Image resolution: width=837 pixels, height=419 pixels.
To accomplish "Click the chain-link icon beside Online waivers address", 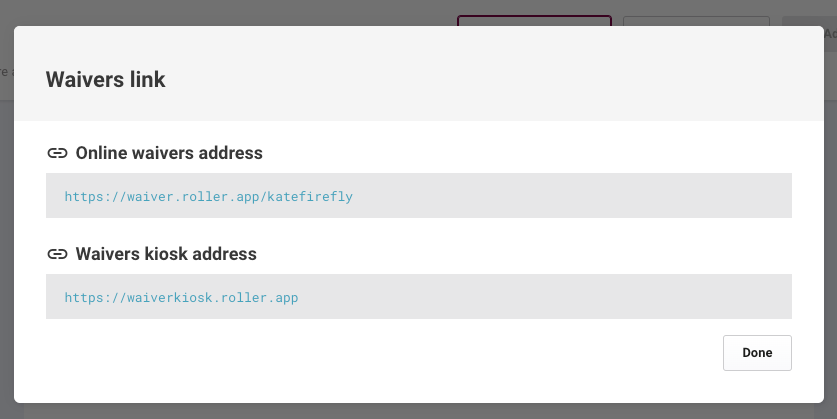I will 57,153.
